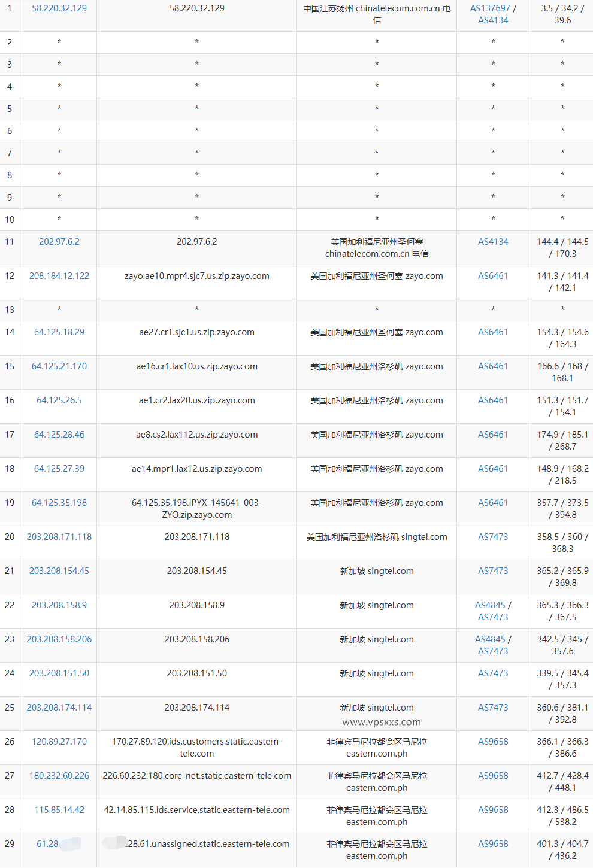593x868 pixels.
Task: Select hostname ae8.cs2.lax112.us.zip.zayo.com
Action: point(197,435)
